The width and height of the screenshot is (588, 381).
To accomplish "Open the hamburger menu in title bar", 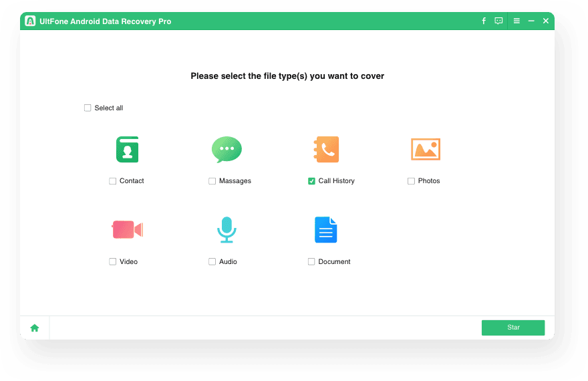I will (x=517, y=21).
